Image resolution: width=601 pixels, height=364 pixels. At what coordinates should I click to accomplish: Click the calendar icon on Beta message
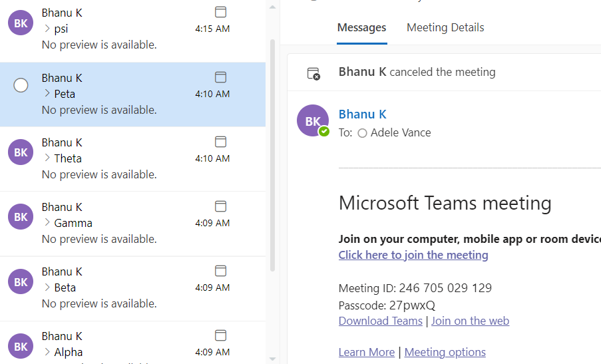(221, 271)
